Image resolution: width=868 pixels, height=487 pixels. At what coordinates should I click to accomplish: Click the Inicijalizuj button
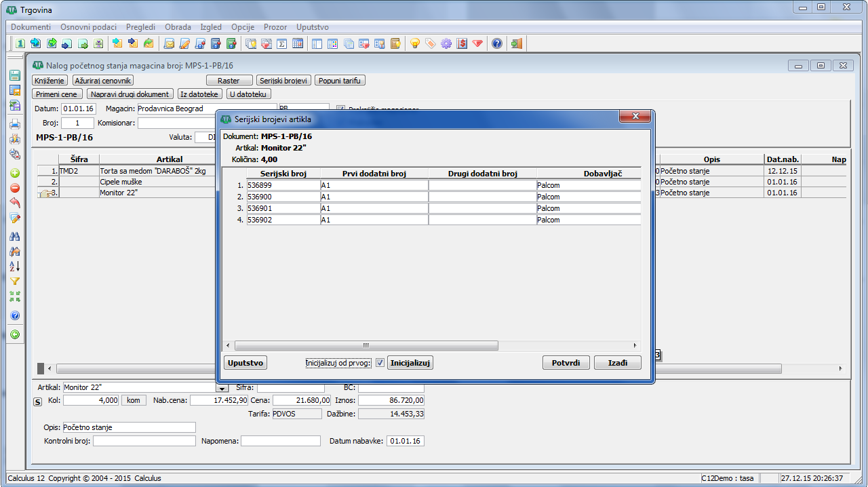[x=410, y=363]
